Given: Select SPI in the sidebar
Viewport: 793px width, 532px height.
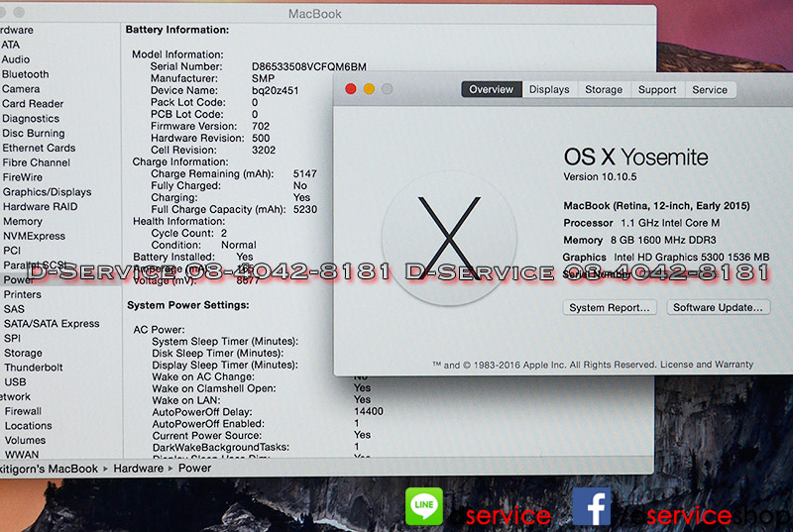Looking at the screenshot, I should 13,338.
